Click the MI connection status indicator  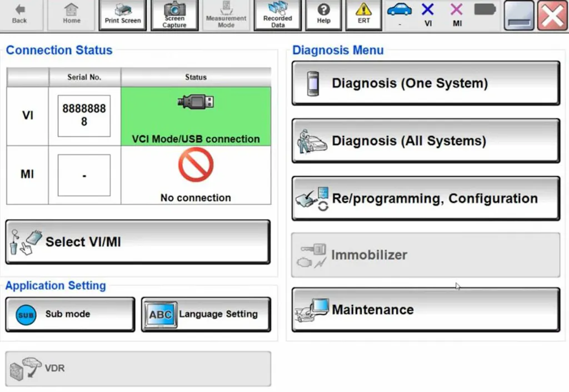click(x=457, y=14)
